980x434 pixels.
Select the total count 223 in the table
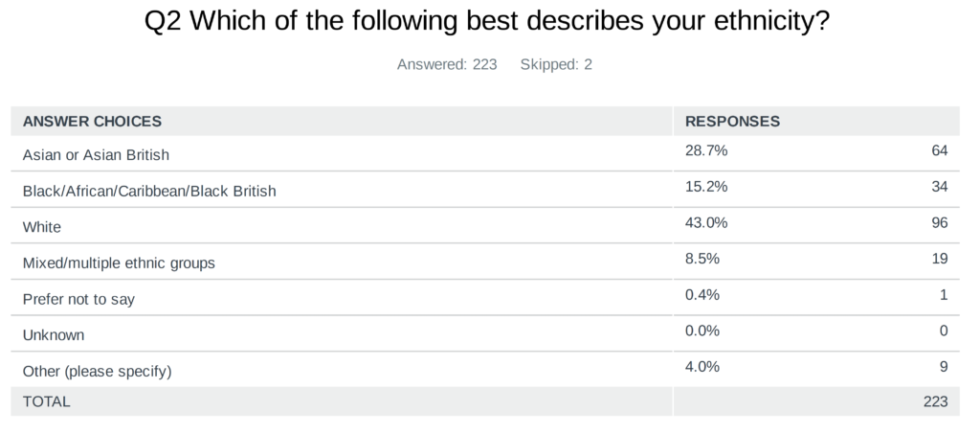tap(936, 401)
